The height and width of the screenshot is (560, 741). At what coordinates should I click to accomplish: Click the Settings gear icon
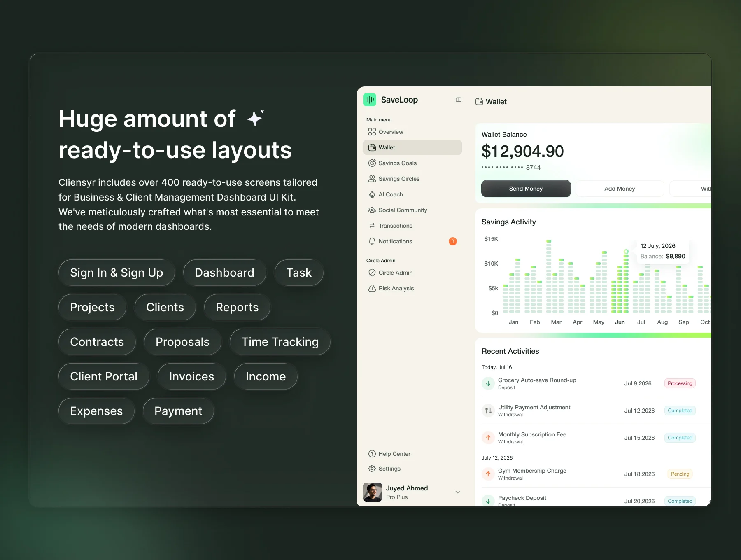(x=372, y=469)
